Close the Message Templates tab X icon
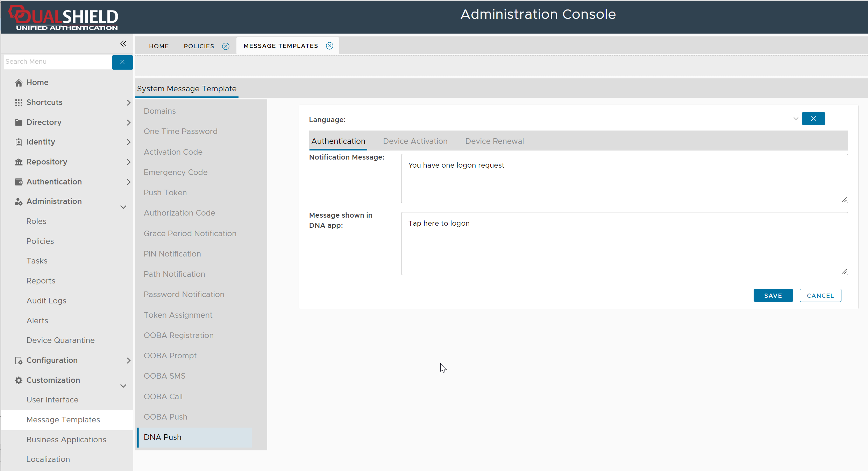The image size is (868, 471). [x=329, y=46]
